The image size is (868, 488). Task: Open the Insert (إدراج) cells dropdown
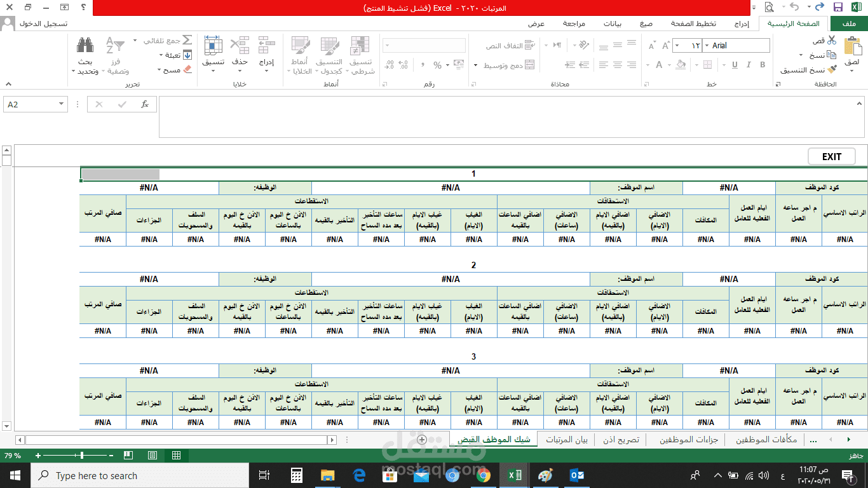(266, 52)
